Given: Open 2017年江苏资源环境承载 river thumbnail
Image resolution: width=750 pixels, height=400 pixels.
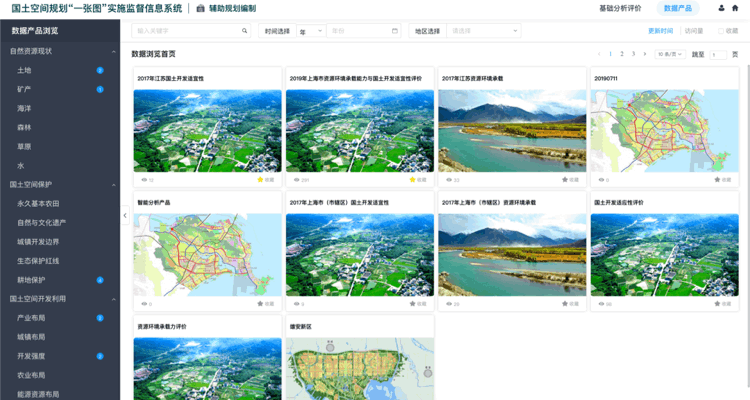Looking at the screenshot, I should (x=512, y=131).
